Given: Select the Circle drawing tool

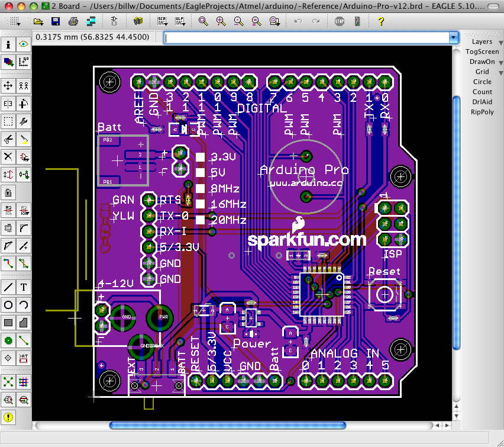Looking at the screenshot, I should click(x=8, y=305).
